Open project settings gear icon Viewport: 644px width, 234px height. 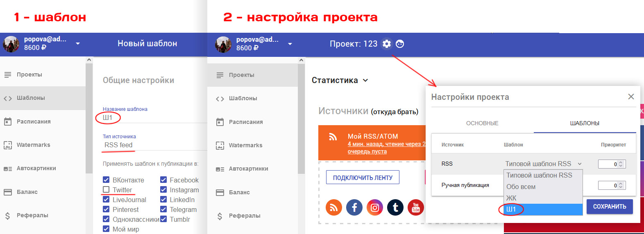386,44
